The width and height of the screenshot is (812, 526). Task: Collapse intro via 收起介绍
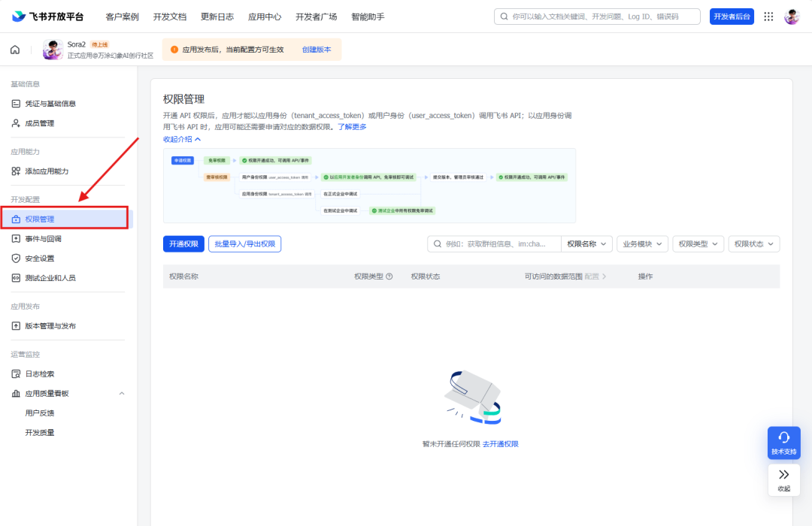click(182, 139)
